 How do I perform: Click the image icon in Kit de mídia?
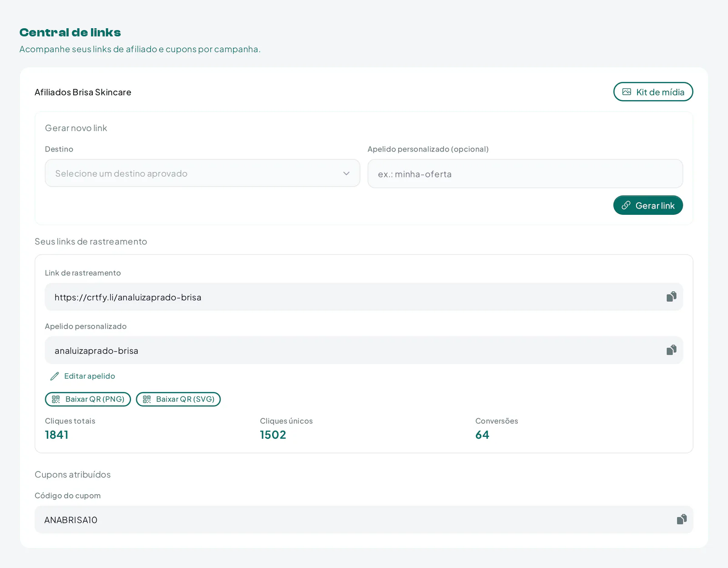627,92
